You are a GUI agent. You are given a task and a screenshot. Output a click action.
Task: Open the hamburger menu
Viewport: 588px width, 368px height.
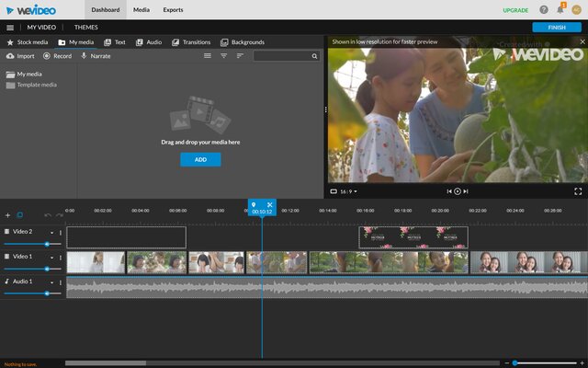[10, 28]
